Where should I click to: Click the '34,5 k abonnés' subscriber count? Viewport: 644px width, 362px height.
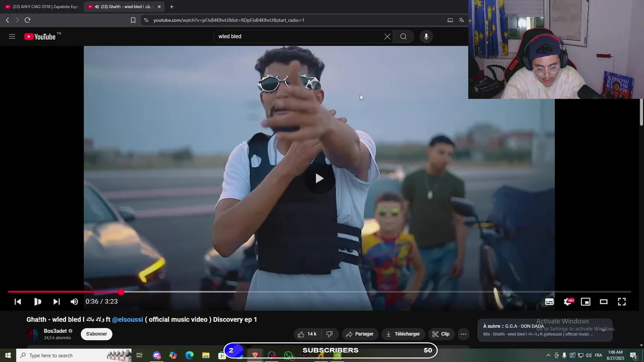tap(57, 338)
